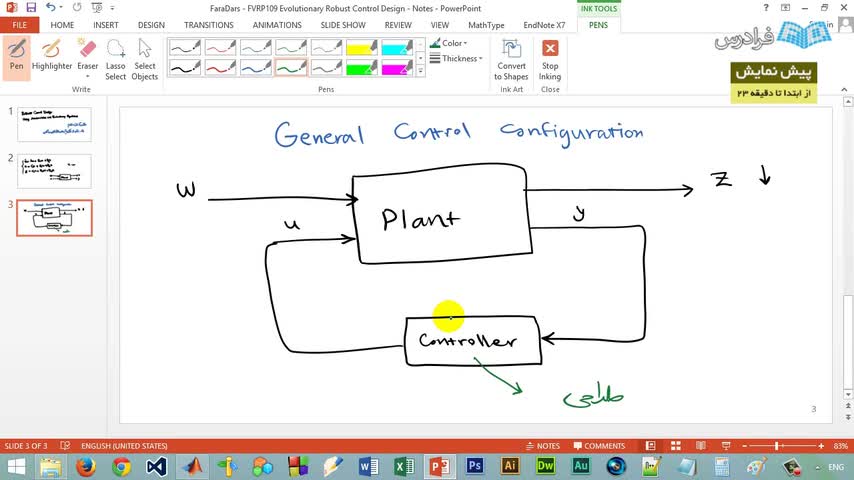Screen dimensions: 854x480
Task: Go to the next slide with scrollbar arrow
Action: 848,417
